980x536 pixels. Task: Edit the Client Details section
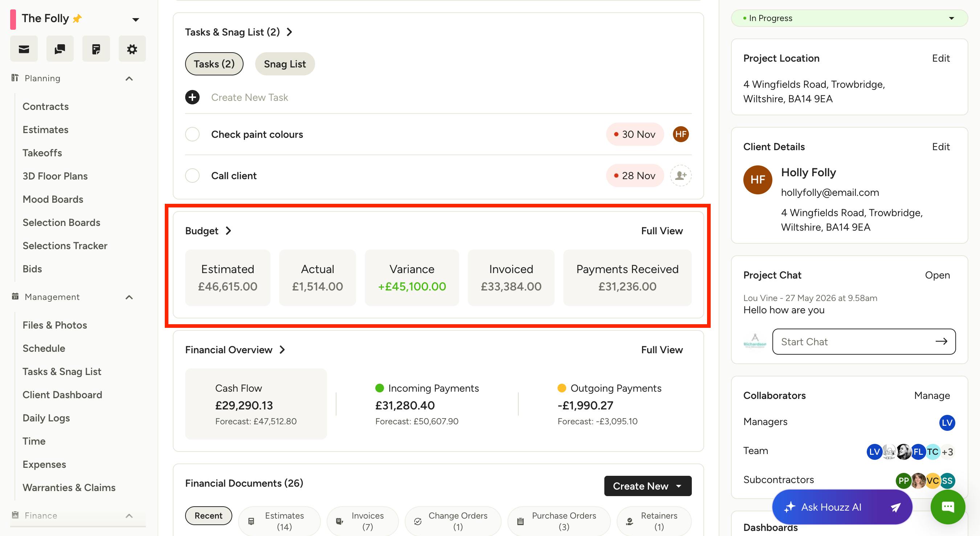[940, 147]
